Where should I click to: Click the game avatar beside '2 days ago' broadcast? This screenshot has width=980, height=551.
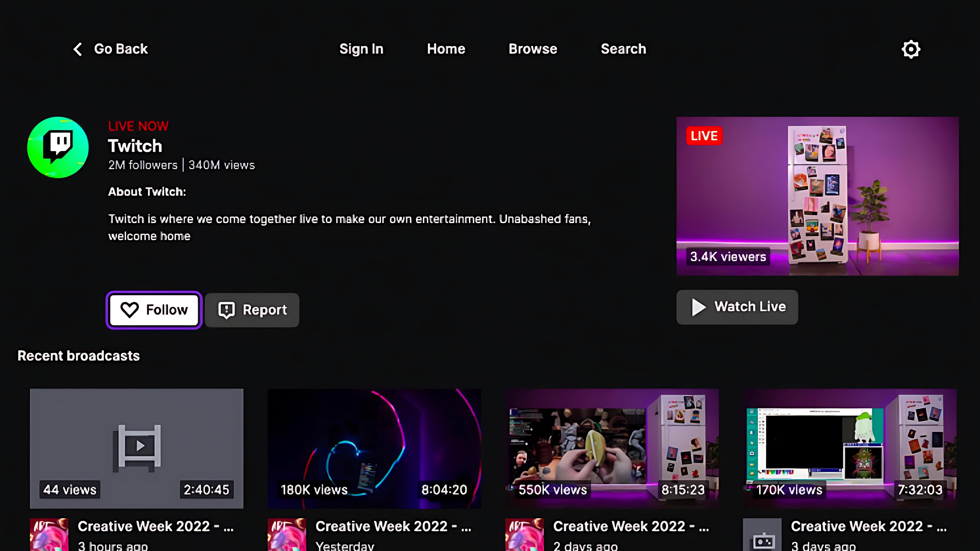[x=525, y=534]
